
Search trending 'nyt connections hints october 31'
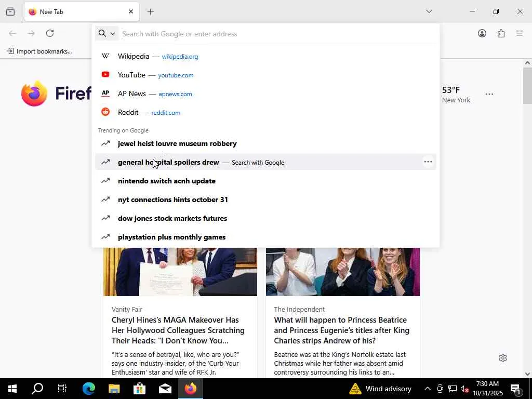[265, 199]
